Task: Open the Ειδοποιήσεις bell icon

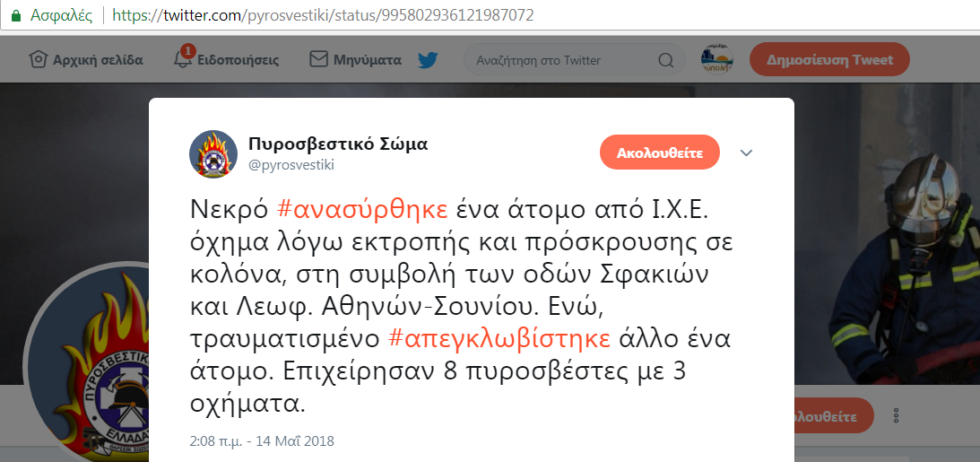Action: pyautogui.click(x=183, y=58)
